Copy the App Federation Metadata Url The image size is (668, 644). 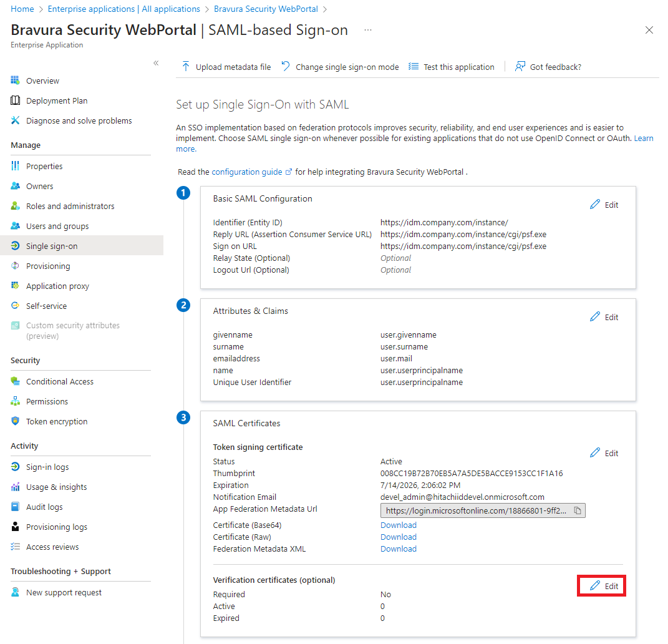(x=578, y=510)
